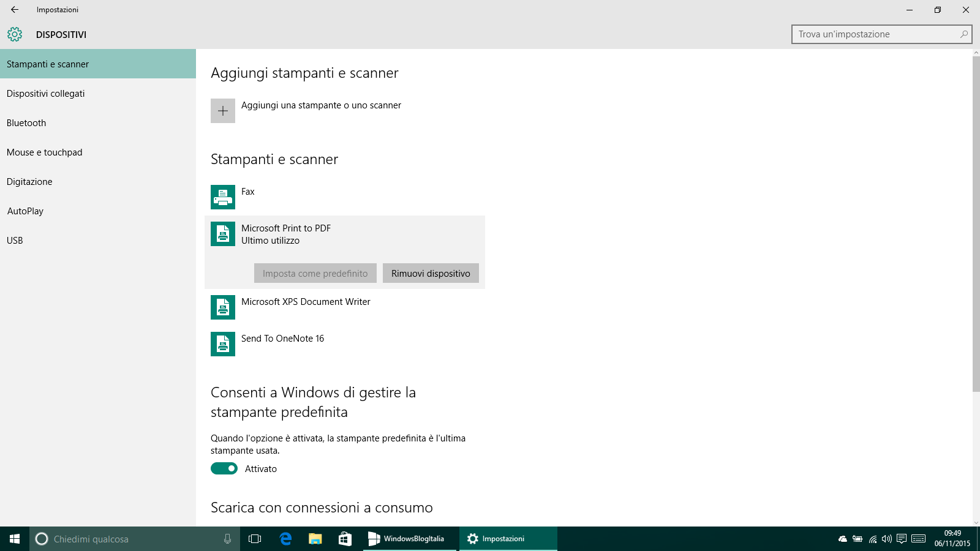Click the scrollbar down arrow
The image size is (980, 551).
[x=976, y=522]
